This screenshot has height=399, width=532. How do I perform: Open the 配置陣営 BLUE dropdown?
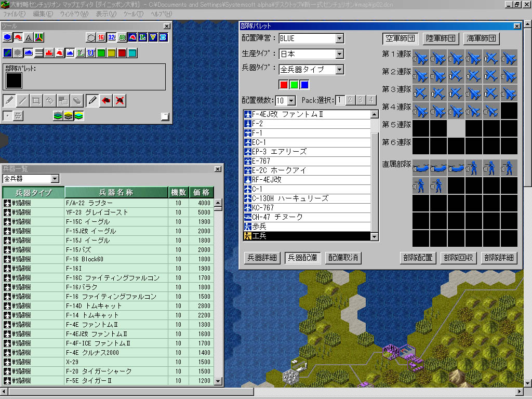339,38
